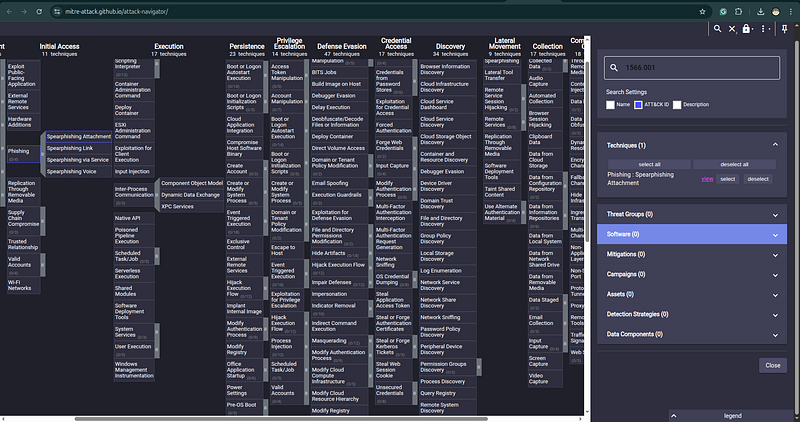The height and width of the screenshot is (422, 800).
Task: Bookmark this page with the star icon
Action: pyautogui.click(x=703, y=11)
